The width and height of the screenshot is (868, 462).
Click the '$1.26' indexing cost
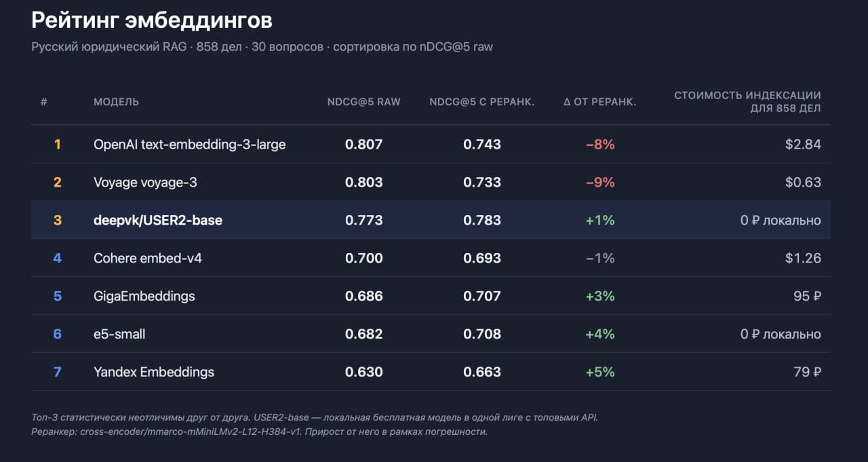click(803, 258)
